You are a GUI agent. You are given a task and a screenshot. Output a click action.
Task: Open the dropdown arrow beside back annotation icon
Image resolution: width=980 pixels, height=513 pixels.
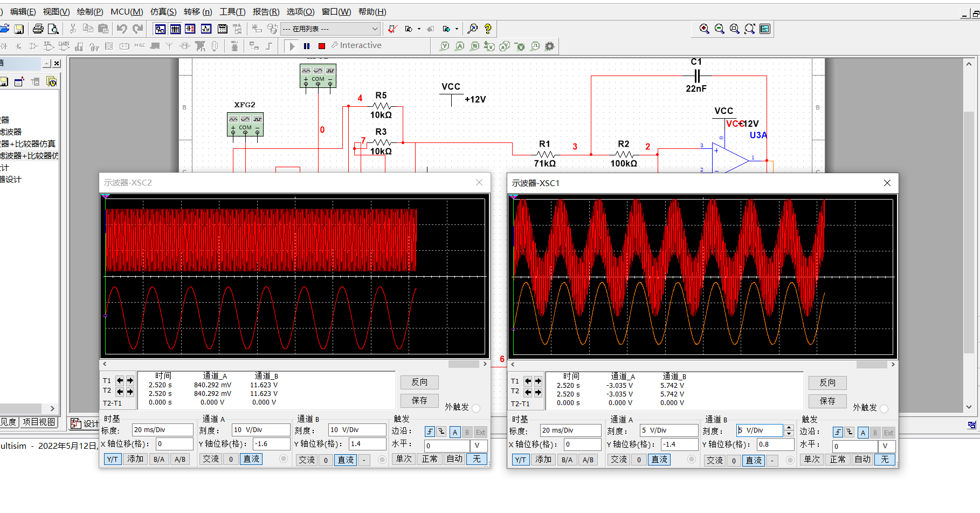(x=419, y=29)
